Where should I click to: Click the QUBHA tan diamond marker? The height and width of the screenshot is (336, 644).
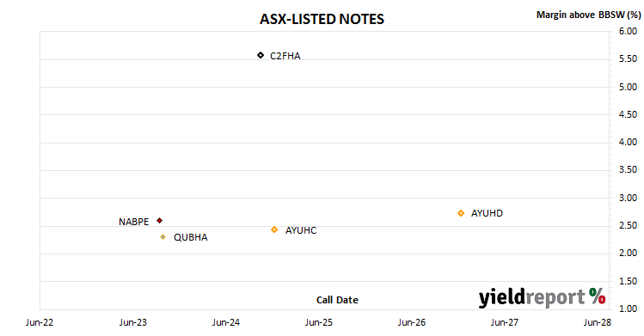163,236
